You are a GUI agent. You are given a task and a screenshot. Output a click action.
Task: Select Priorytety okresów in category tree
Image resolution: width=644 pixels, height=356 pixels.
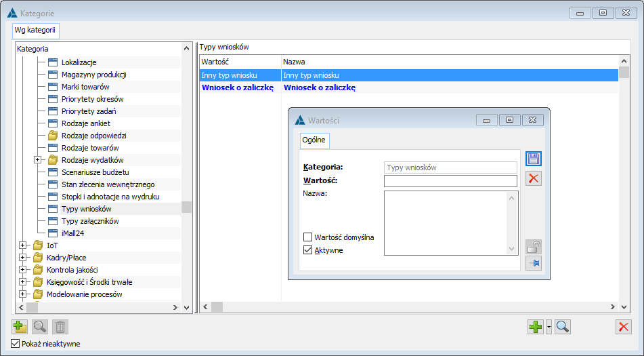click(x=92, y=99)
